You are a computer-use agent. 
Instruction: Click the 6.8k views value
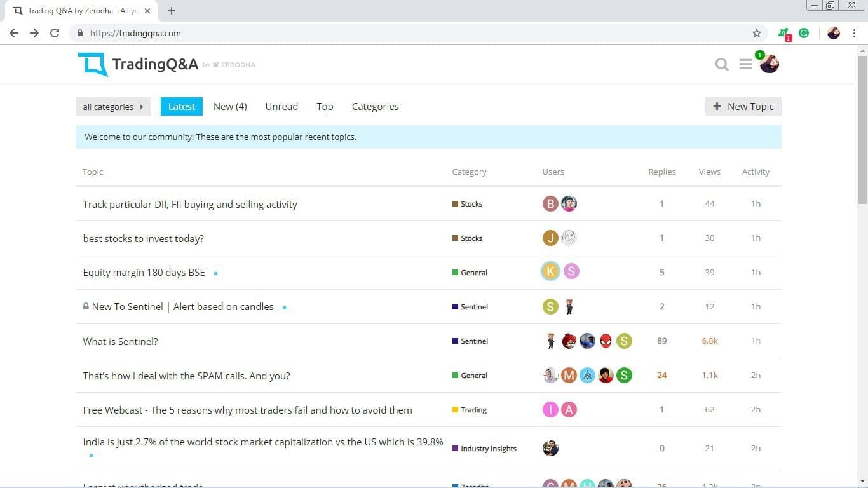click(709, 341)
